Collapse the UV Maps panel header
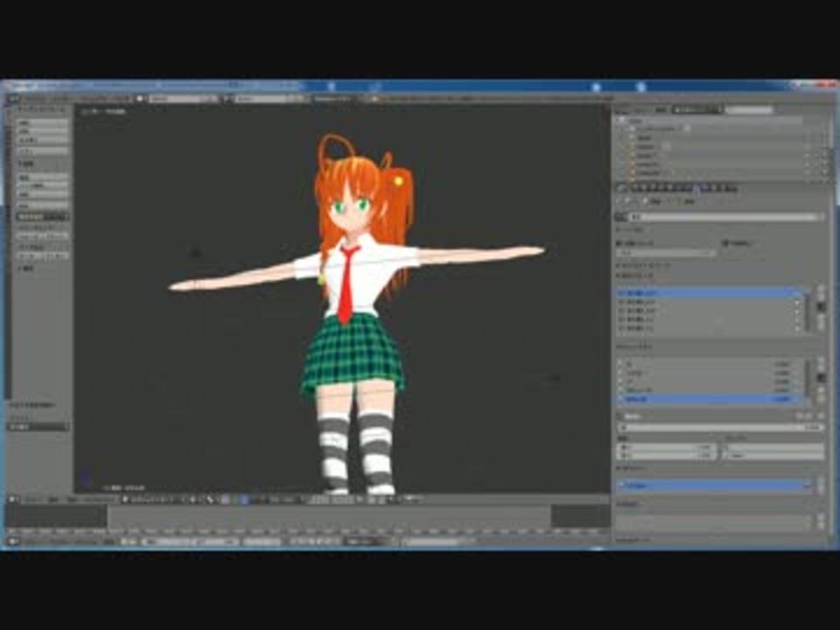This screenshot has height=630, width=840. pos(631,469)
